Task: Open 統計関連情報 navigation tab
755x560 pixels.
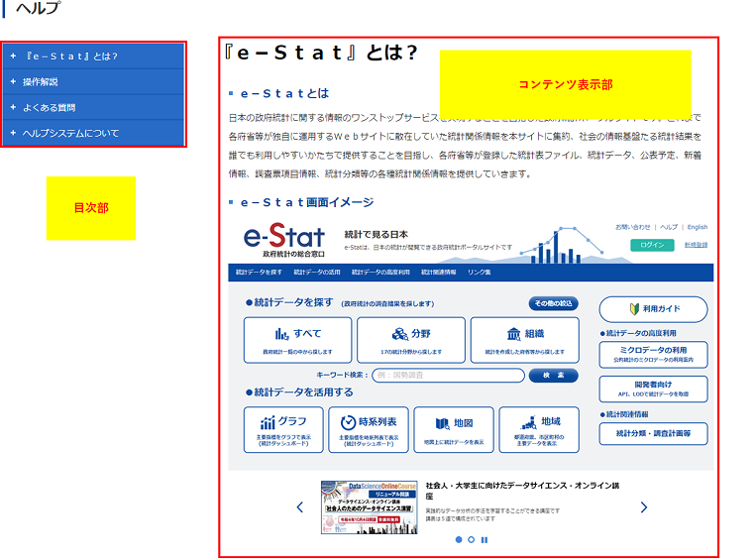Action: pos(438,272)
